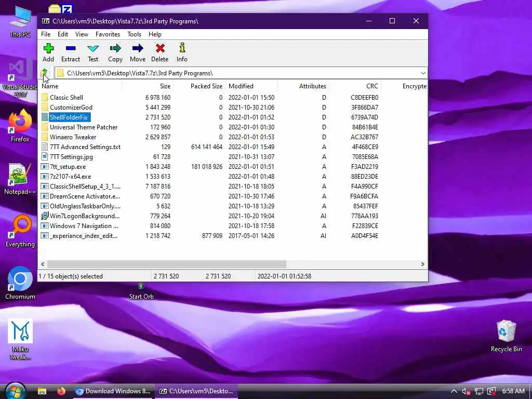Open the Edit menu
Image resolution: width=532 pixels, height=399 pixels.
(x=63, y=34)
